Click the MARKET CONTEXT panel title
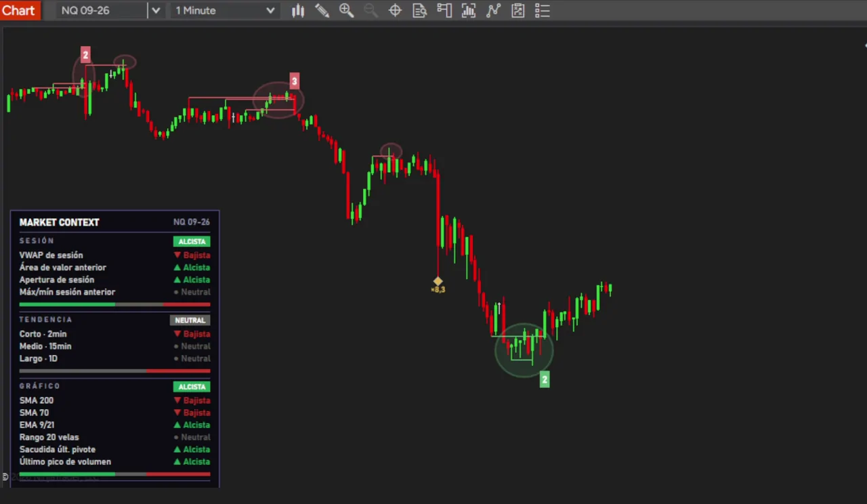867x504 pixels. click(60, 222)
